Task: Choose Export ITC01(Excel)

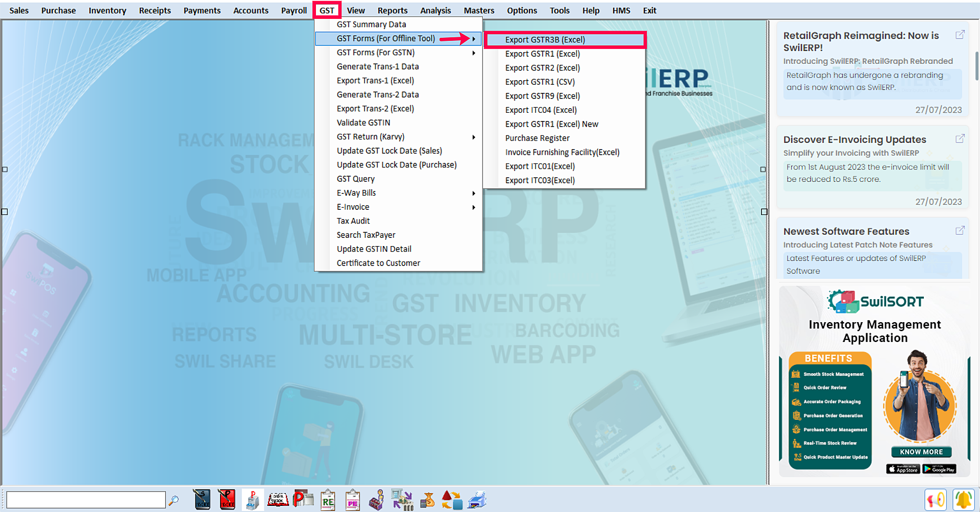Action: coord(565,166)
